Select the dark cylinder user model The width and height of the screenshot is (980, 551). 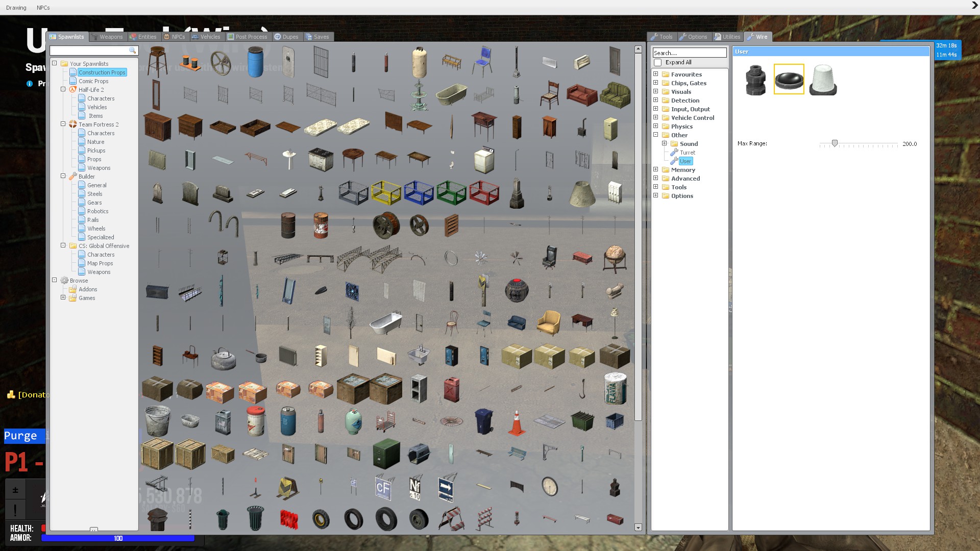point(755,80)
